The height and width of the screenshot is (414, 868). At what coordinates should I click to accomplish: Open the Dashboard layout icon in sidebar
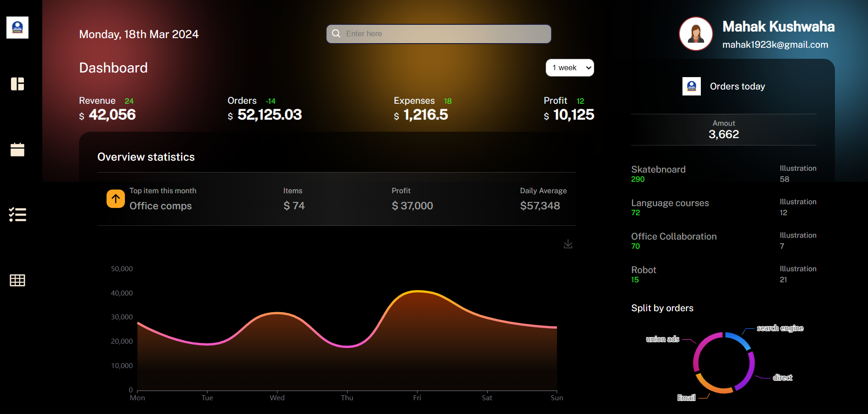pos(17,84)
